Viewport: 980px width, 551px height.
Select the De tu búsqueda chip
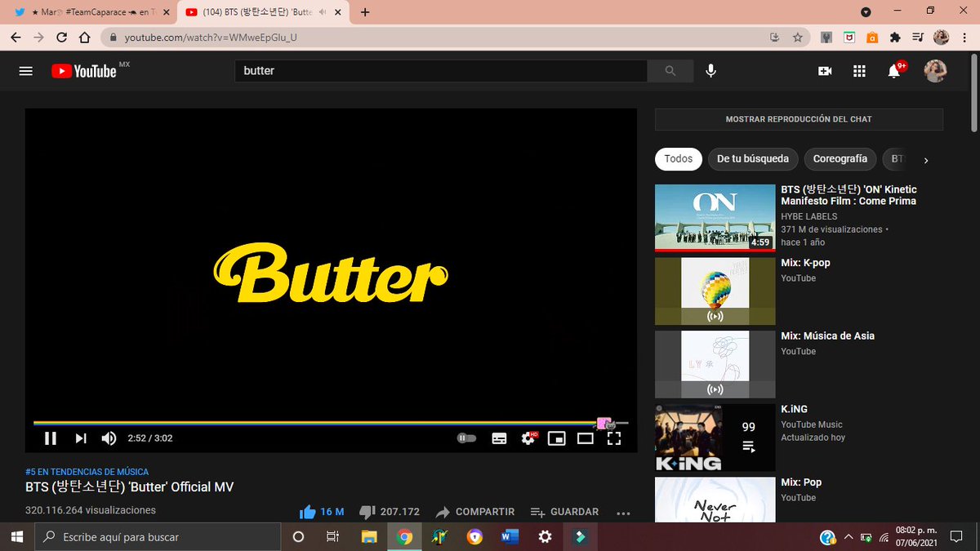coord(753,159)
